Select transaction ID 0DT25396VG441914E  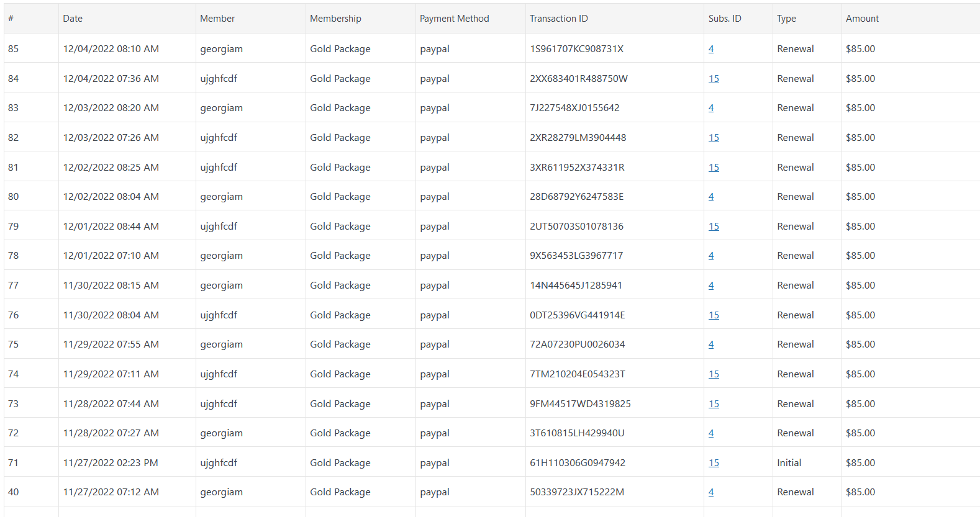578,315
